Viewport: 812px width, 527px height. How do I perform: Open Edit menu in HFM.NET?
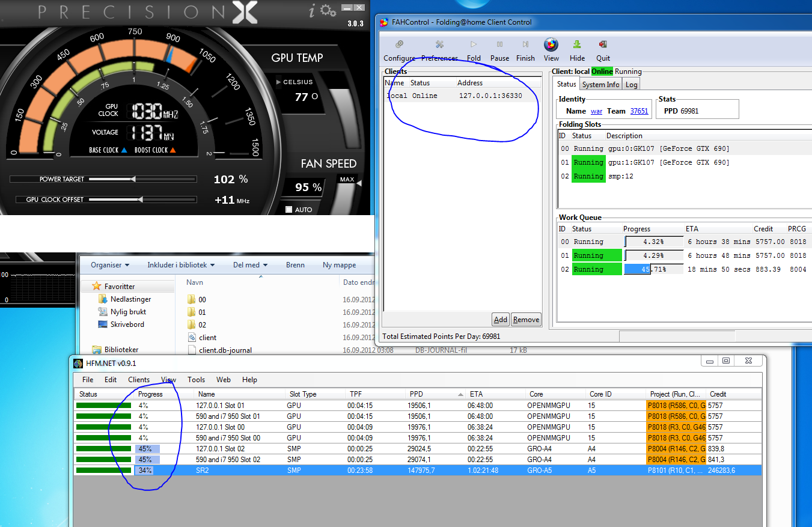[x=111, y=380]
